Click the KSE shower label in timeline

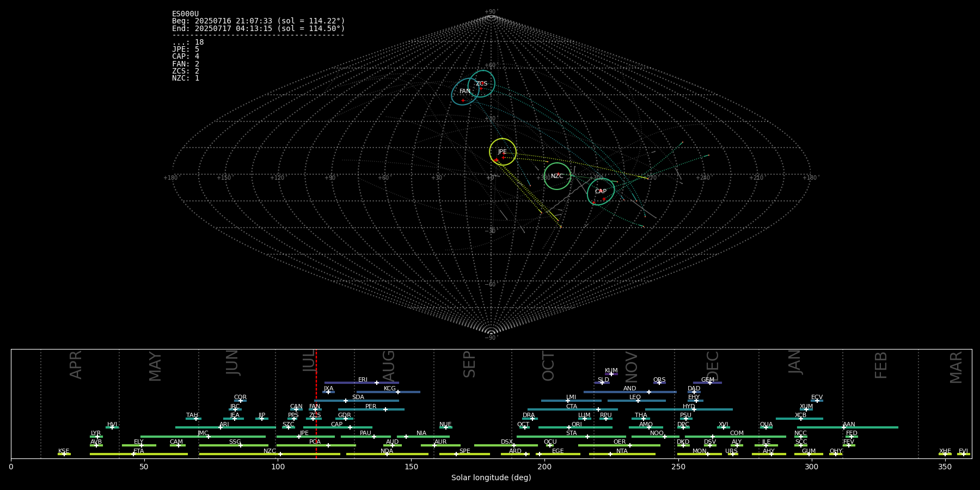pyautogui.click(x=64, y=451)
